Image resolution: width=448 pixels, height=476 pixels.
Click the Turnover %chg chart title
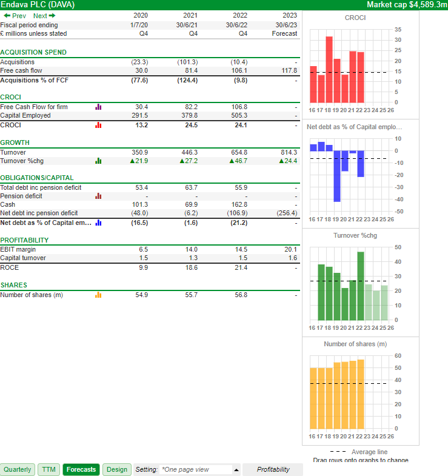pyautogui.click(x=355, y=235)
